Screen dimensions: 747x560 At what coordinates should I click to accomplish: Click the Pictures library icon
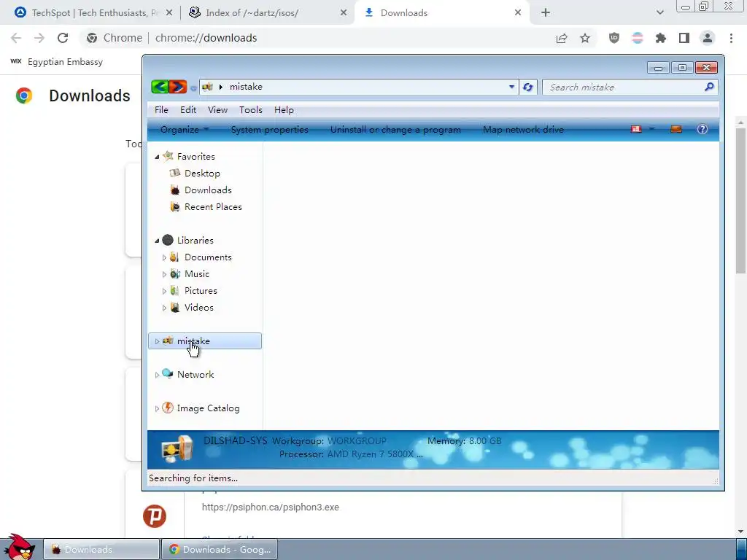pyautogui.click(x=175, y=290)
